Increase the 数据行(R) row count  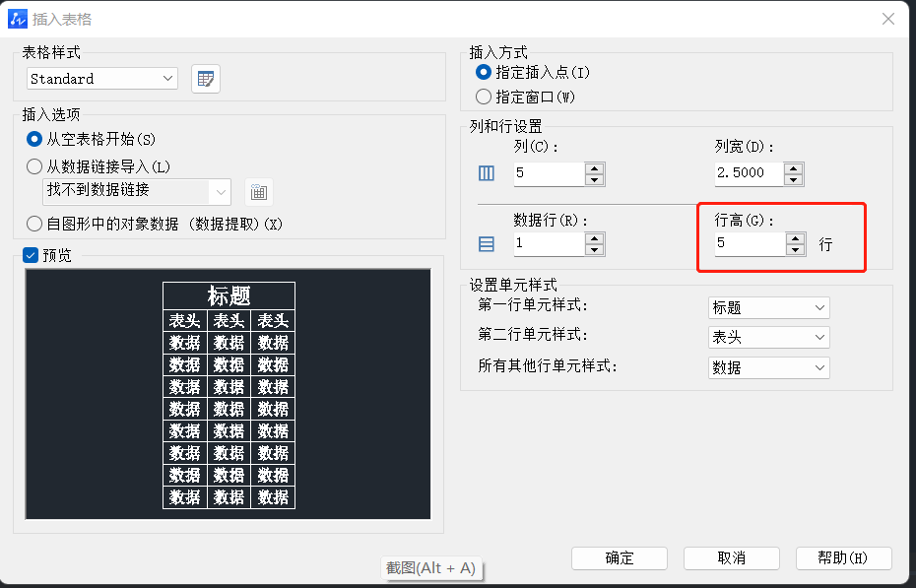(x=594, y=238)
